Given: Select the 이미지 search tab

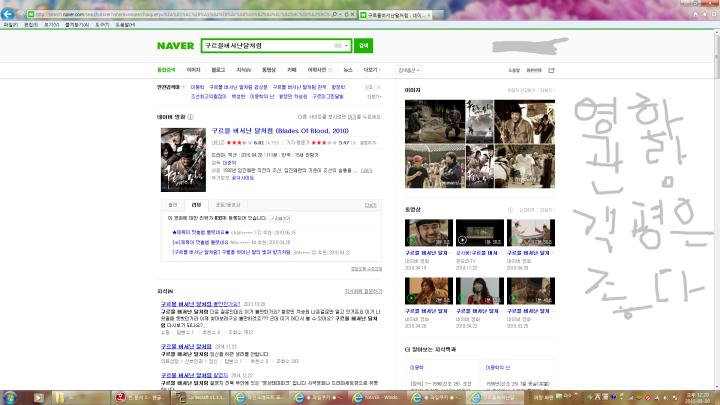Looking at the screenshot, I should 193,70.
